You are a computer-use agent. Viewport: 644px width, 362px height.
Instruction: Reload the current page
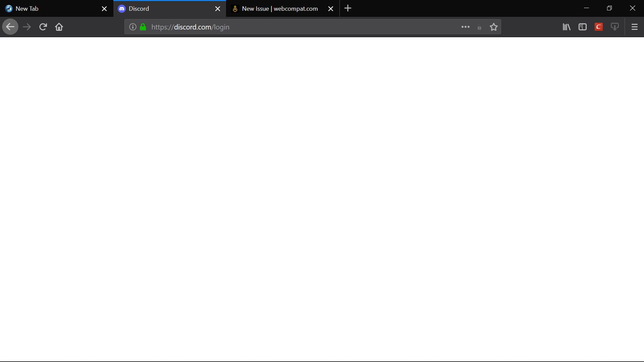coord(43,27)
